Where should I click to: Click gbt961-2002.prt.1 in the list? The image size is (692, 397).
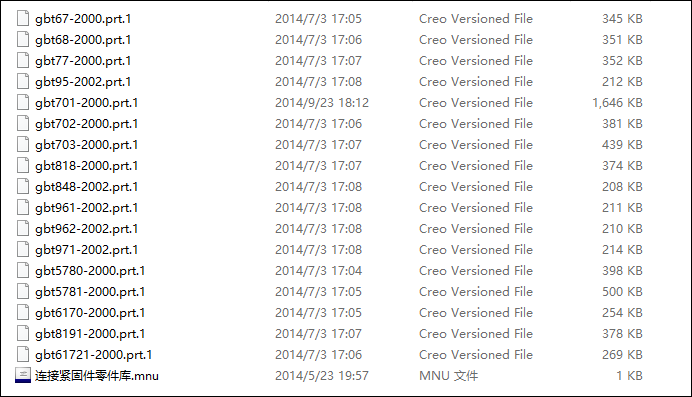click(x=86, y=208)
